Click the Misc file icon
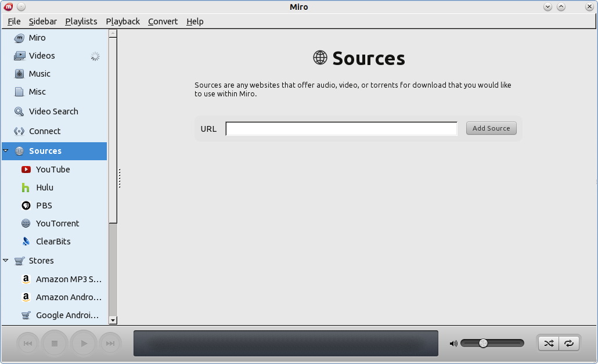598x364 pixels. (19, 92)
